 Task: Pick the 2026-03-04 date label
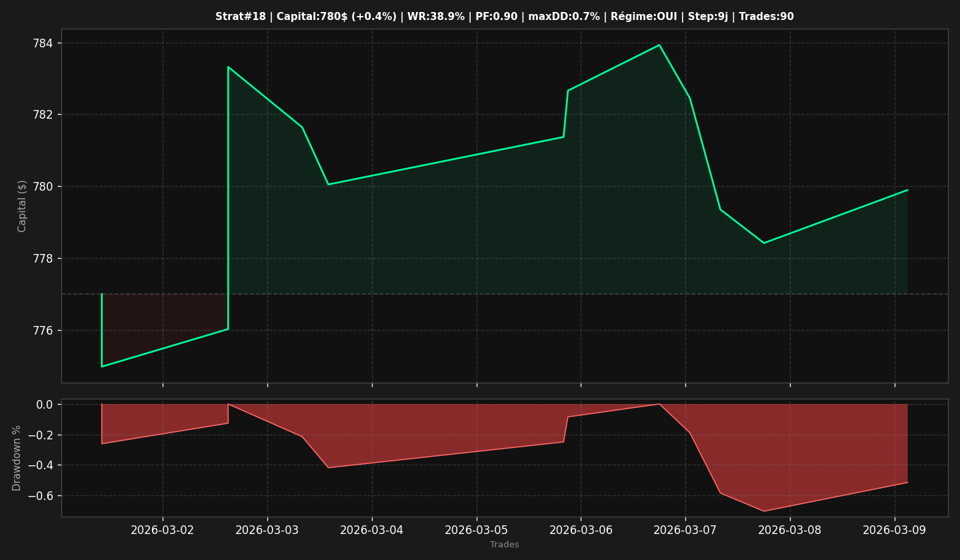pos(372,530)
